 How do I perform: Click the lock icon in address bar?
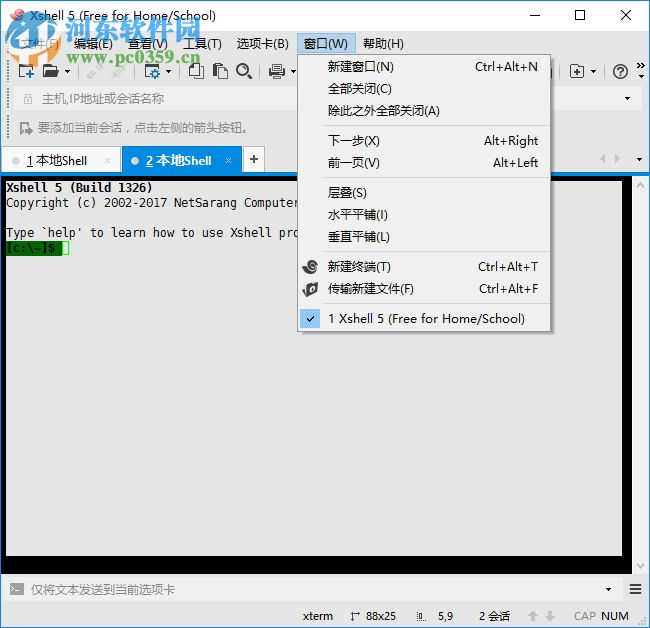28,99
